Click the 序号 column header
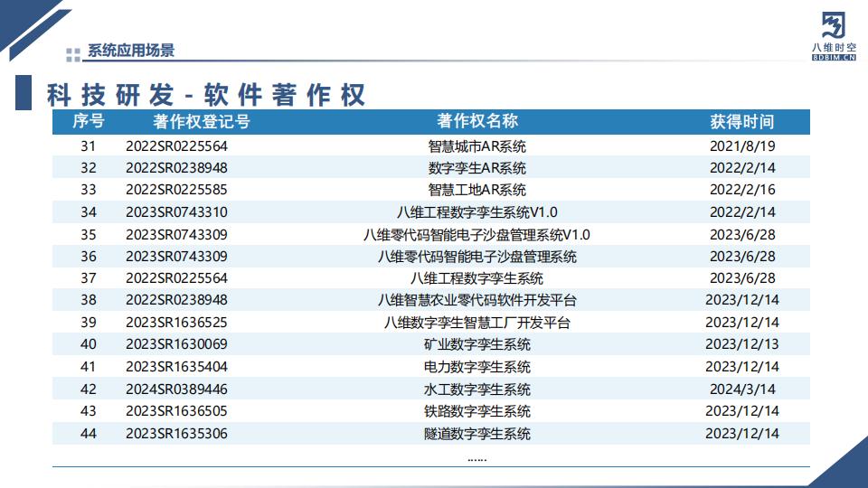Viewport: 868px width, 488px height. (x=89, y=121)
